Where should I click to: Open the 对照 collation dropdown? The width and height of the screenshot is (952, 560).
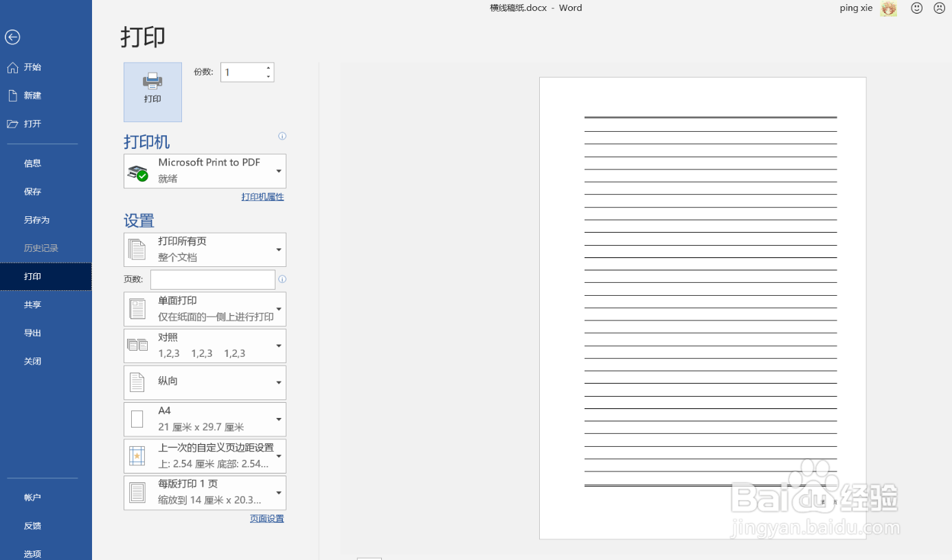(205, 346)
